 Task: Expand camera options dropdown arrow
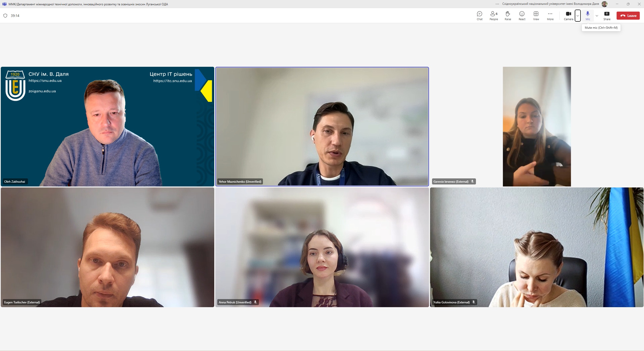578,16
